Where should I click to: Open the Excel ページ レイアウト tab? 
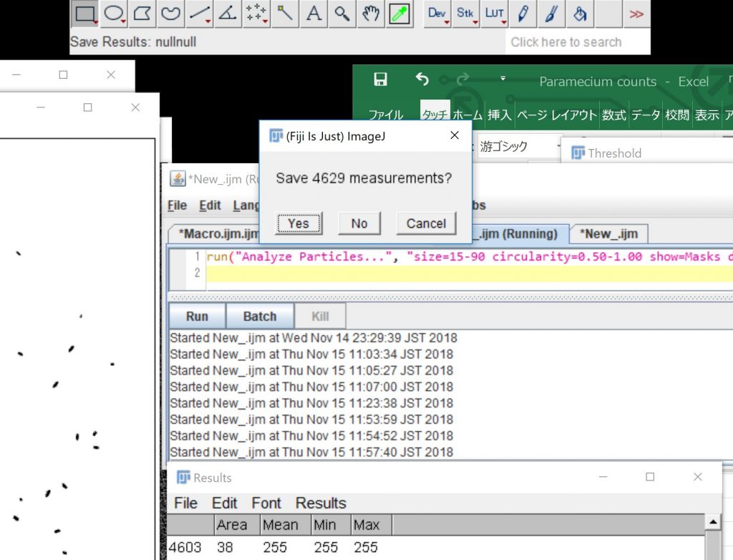click(x=557, y=115)
